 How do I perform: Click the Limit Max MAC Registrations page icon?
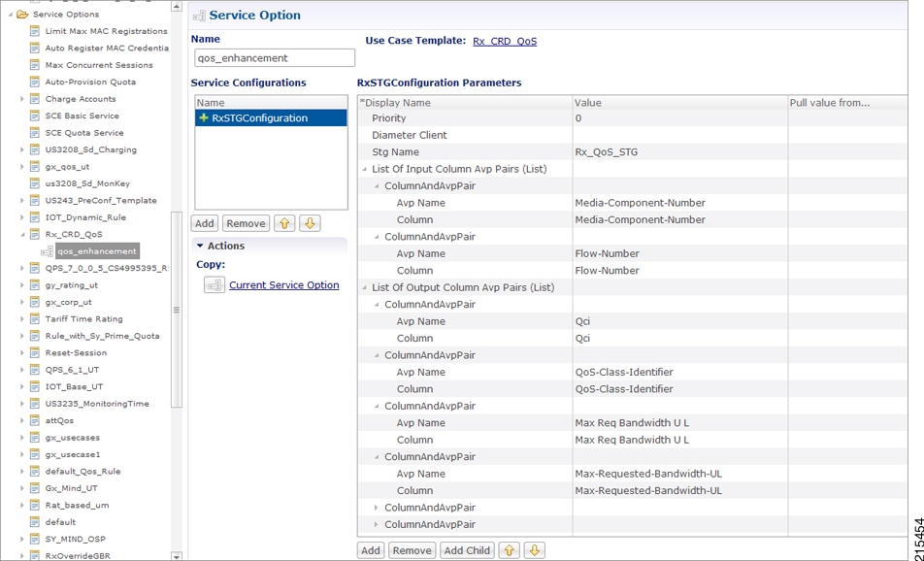(x=35, y=31)
